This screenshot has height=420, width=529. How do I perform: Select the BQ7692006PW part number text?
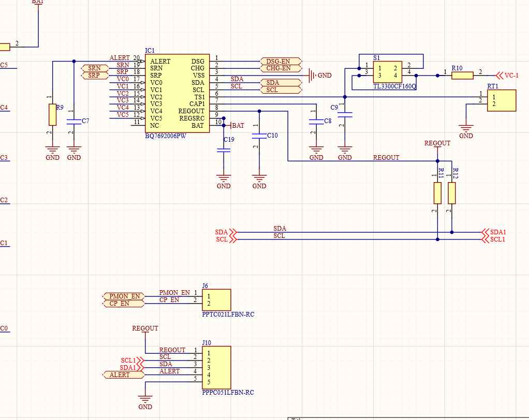[x=166, y=136]
